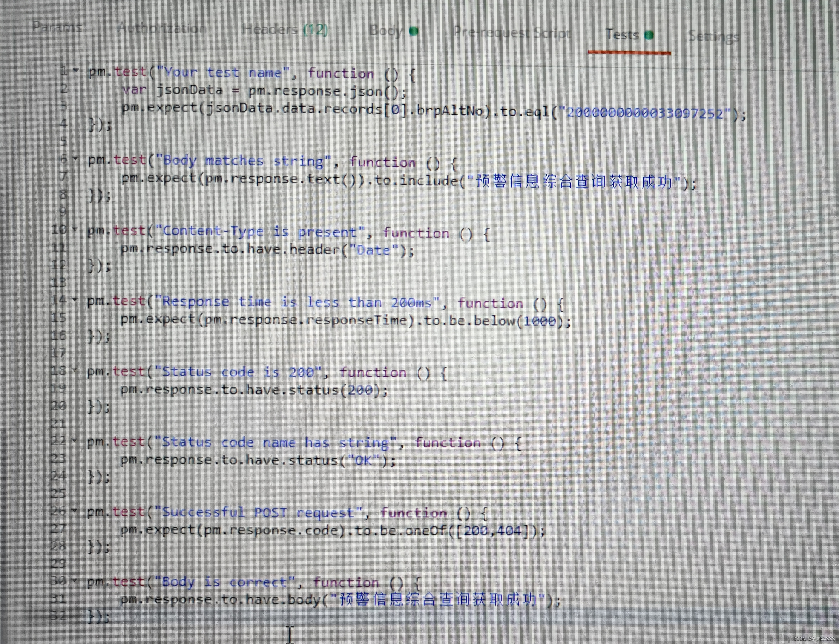Collapse the Response time test at line 14
839x644 pixels.
coord(74,299)
